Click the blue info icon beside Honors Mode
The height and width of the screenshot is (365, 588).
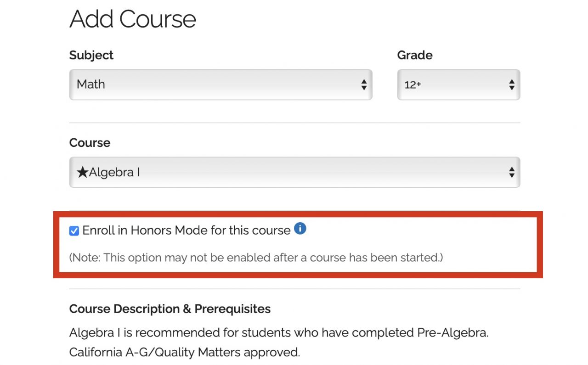point(300,228)
